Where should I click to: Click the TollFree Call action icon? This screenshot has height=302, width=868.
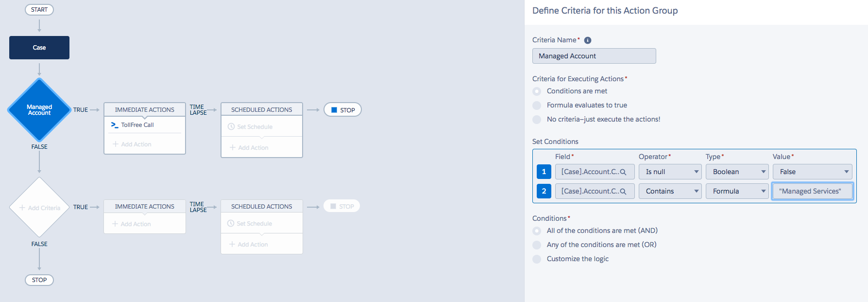pyautogui.click(x=115, y=125)
